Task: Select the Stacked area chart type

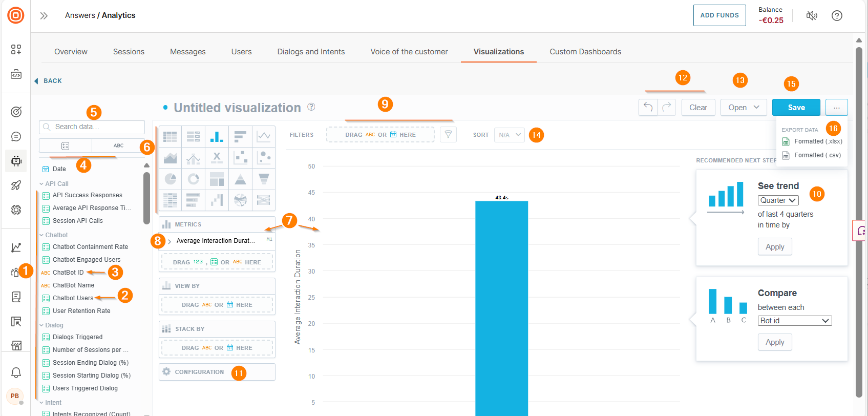Action: 170,158
